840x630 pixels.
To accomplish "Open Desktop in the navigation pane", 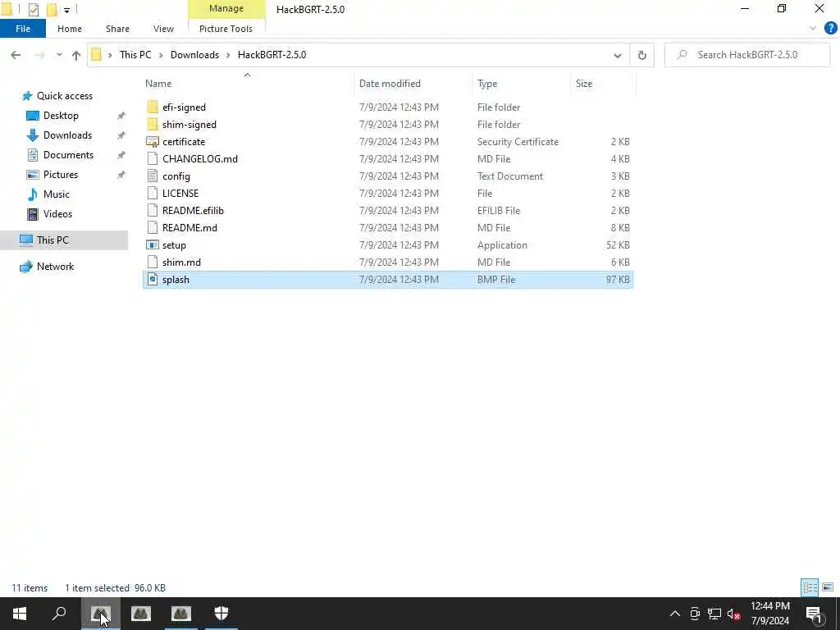I will pyautogui.click(x=61, y=116).
